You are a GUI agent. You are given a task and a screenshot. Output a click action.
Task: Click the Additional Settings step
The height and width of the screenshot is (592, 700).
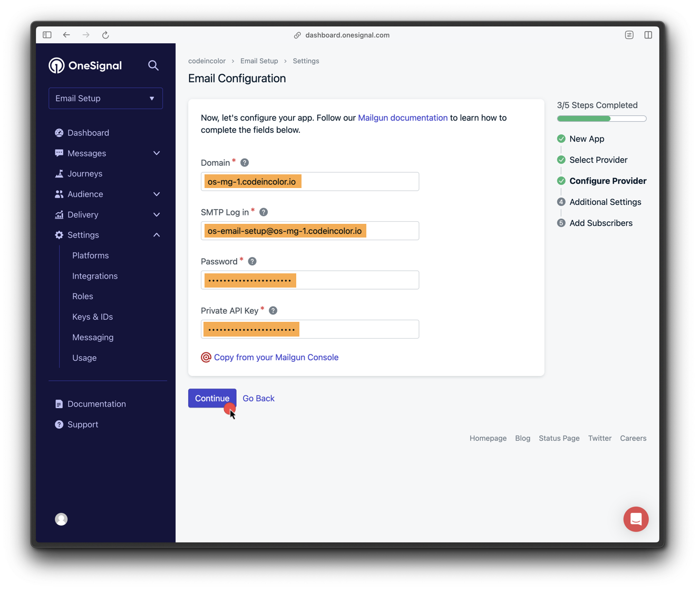pos(605,202)
